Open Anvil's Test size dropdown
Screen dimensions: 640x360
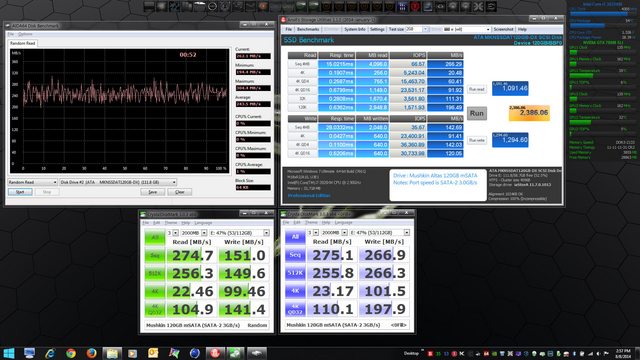417,29
